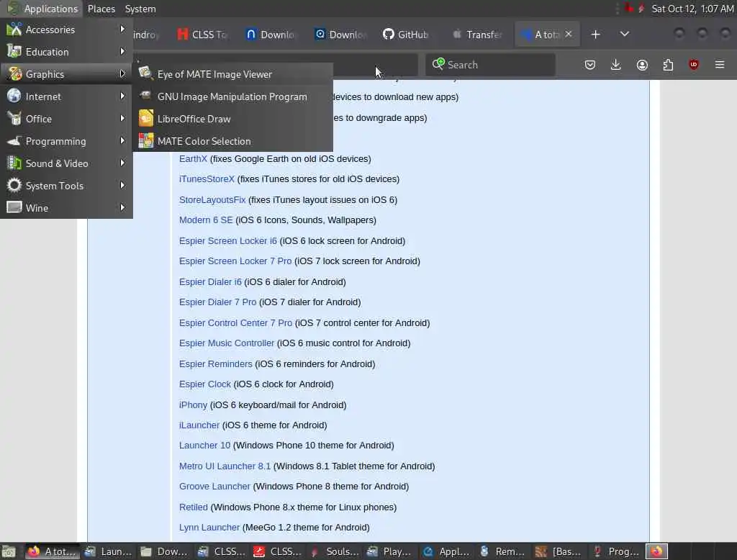Open the Modern 6 SE link
Screen dimensions: 737x560
point(206,220)
